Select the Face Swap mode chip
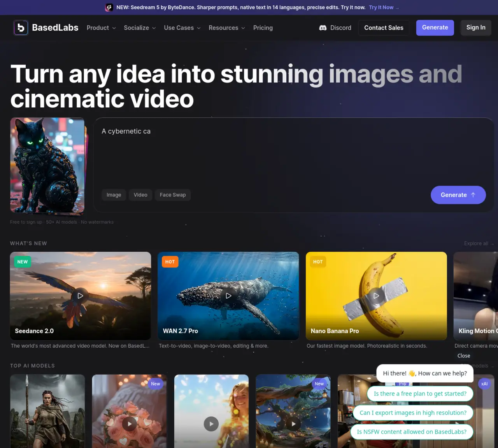The image size is (498, 448). pyautogui.click(x=173, y=195)
